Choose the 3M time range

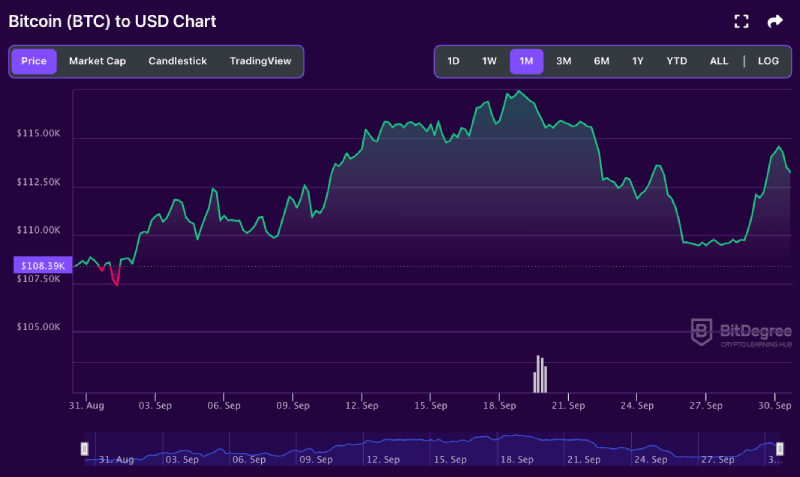tap(563, 61)
